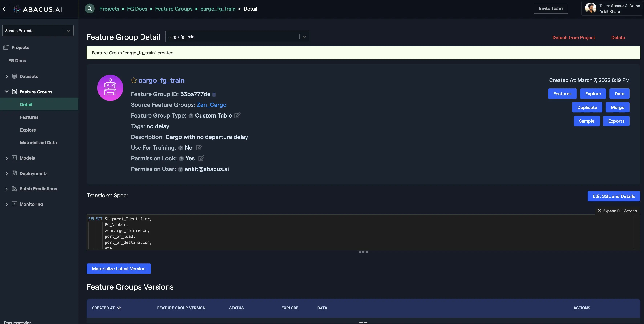
Task: Click the back arrow beside Abacus.AI logo
Action: tap(4, 9)
